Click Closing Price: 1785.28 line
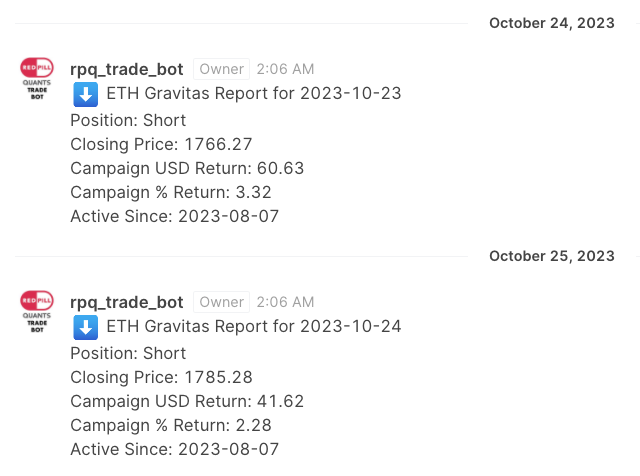The image size is (640, 476). (161, 377)
